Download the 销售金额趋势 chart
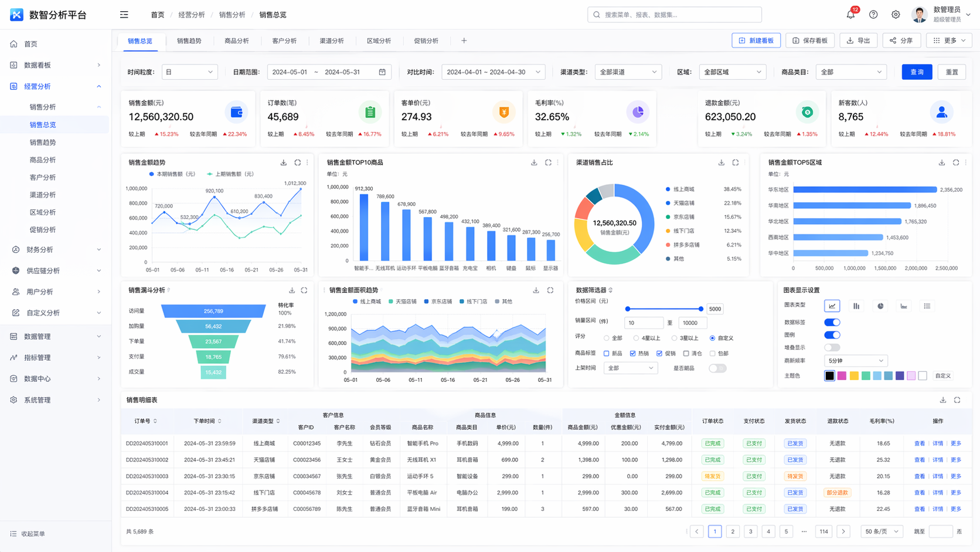Image resolution: width=980 pixels, height=552 pixels. coord(284,162)
